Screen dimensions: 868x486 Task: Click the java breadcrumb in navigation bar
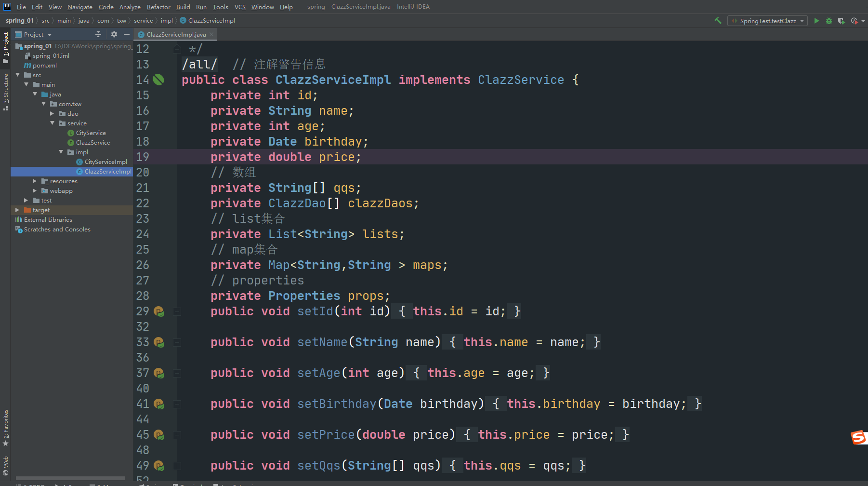tap(84, 21)
